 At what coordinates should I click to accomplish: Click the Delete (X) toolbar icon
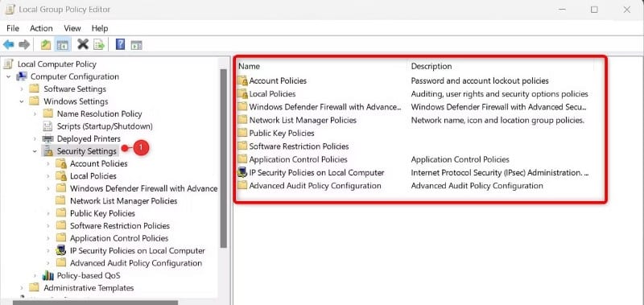[x=83, y=44]
